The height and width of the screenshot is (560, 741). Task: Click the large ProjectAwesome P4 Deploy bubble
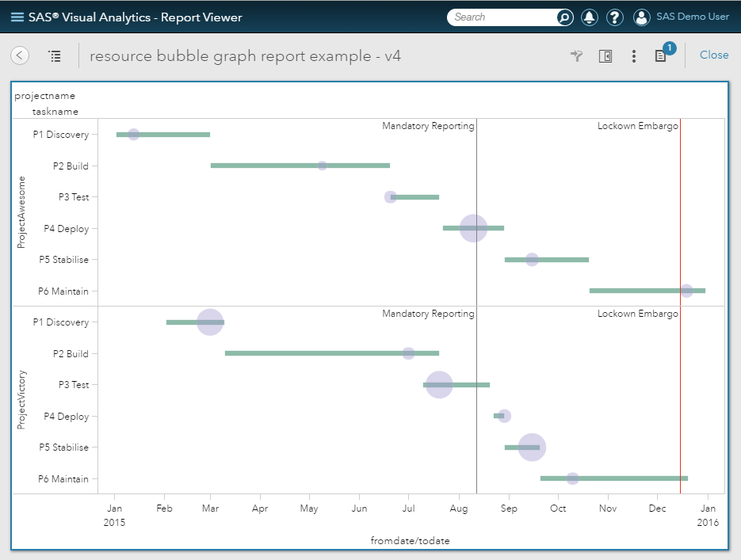[x=473, y=228]
